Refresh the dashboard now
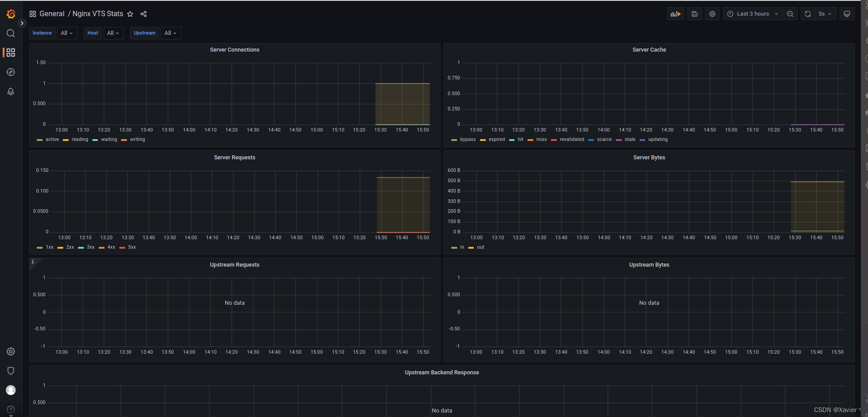This screenshot has height=417, width=868. [x=808, y=14]
